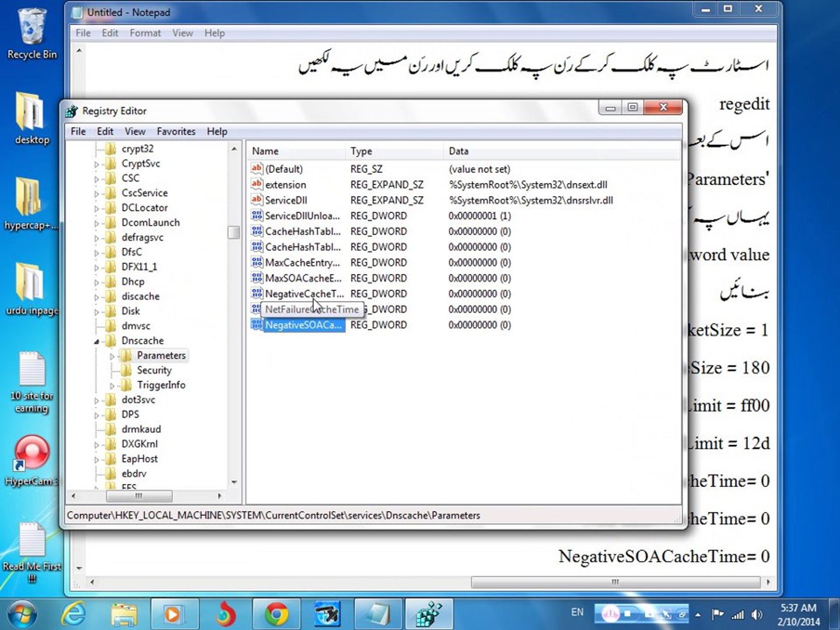Viewport: 840px width, 630px height.
Task: Sort values by Type column header
Action: [394, 151]
